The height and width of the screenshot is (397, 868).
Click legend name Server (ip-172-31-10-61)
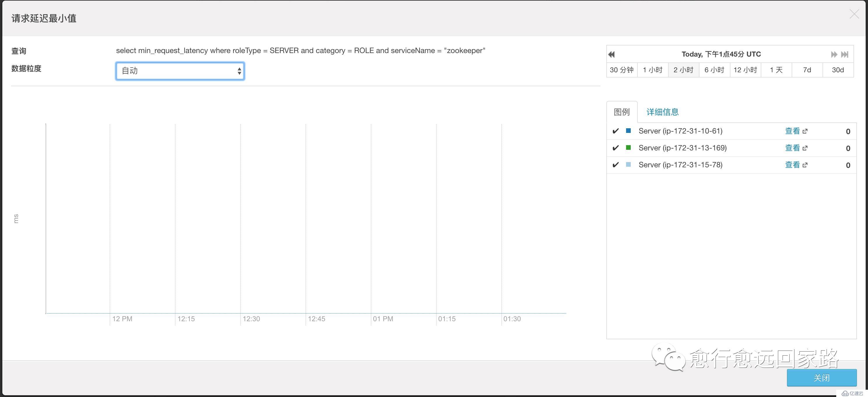pos(680,131)
